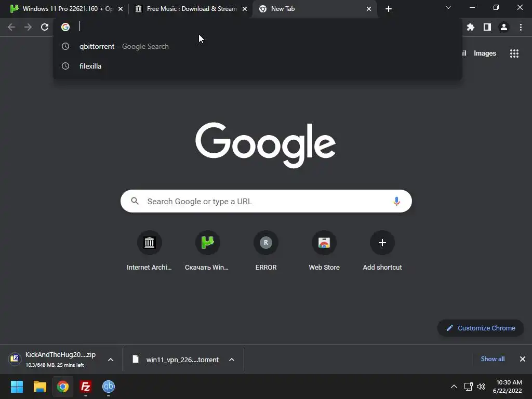532x399 pixels.
Task: Open the Windows Start menu
Action: pos(17,387)
